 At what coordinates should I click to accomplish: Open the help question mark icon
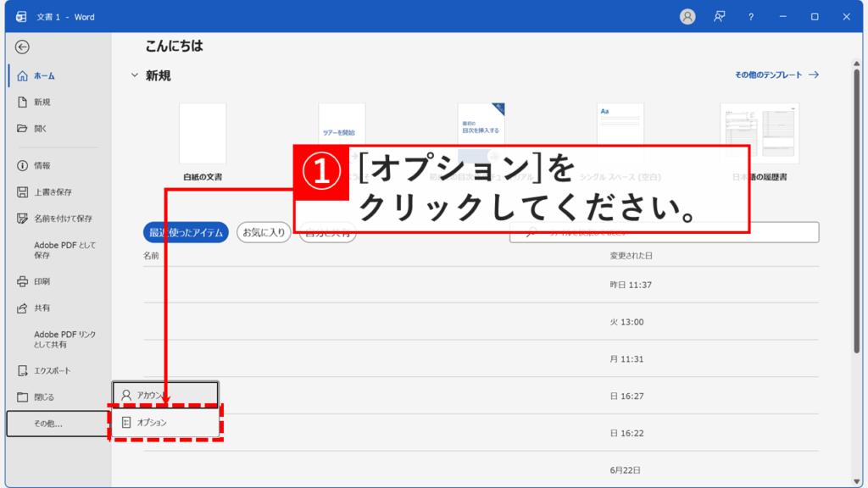tap(751, 17)
